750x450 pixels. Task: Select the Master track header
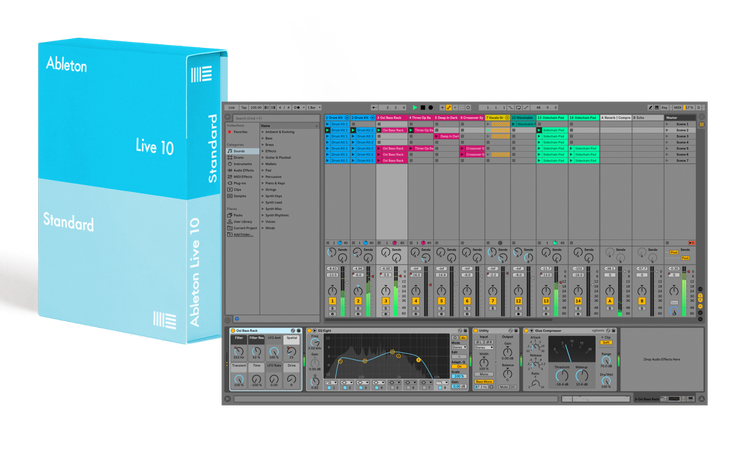pyautogui.click(x=680, y=118)
